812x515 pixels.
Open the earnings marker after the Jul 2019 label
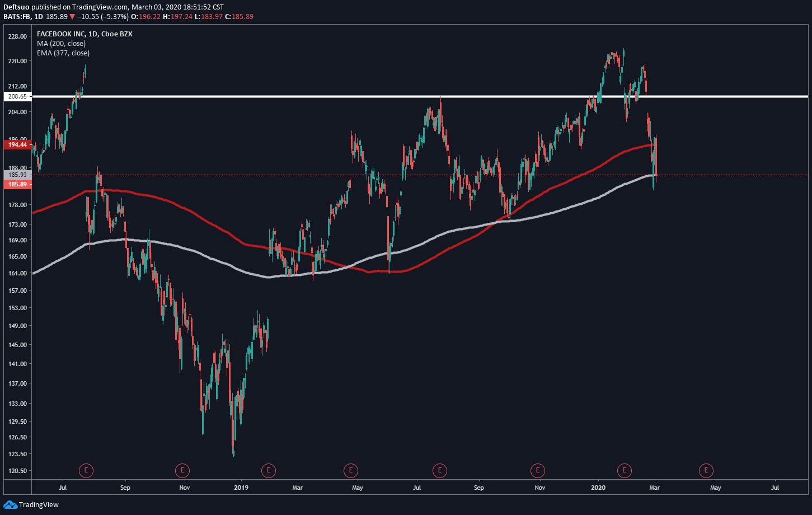pyautogui.click(x=440, y=470)
